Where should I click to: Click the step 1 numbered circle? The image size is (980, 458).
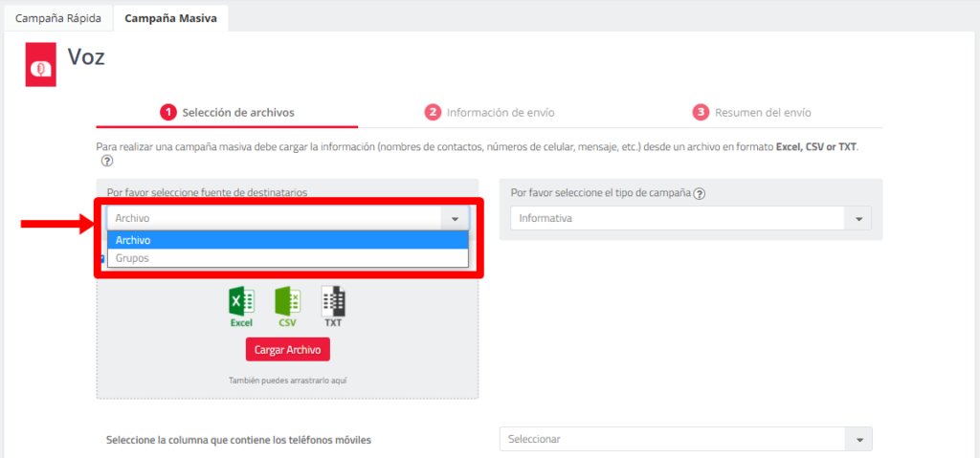point(168,112)
